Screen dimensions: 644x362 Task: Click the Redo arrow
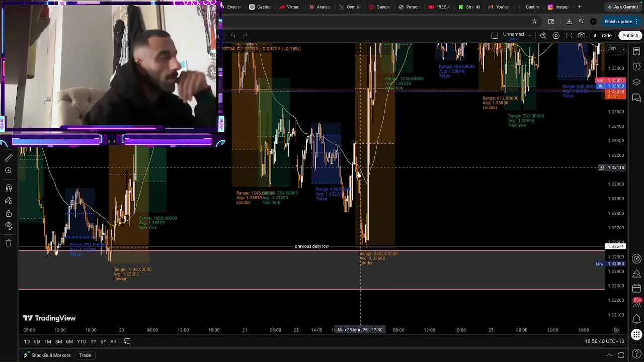245,36
